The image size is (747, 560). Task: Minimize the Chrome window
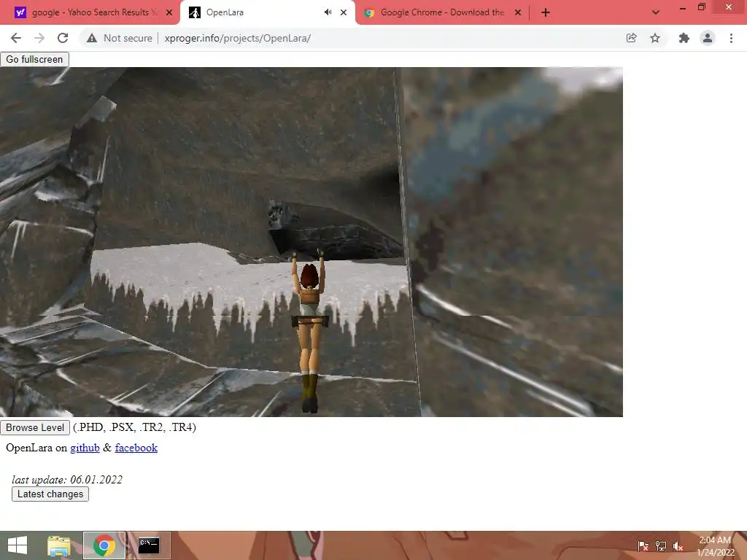point(682,7)
